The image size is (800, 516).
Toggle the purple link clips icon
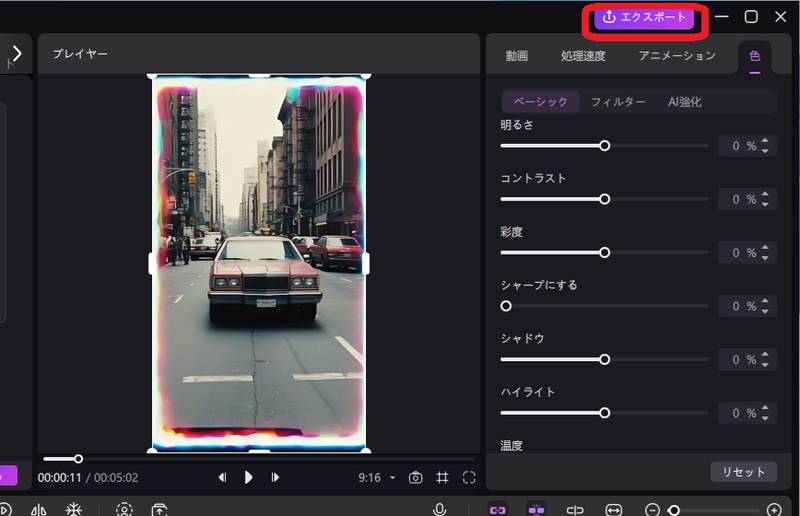pos(497,509)
